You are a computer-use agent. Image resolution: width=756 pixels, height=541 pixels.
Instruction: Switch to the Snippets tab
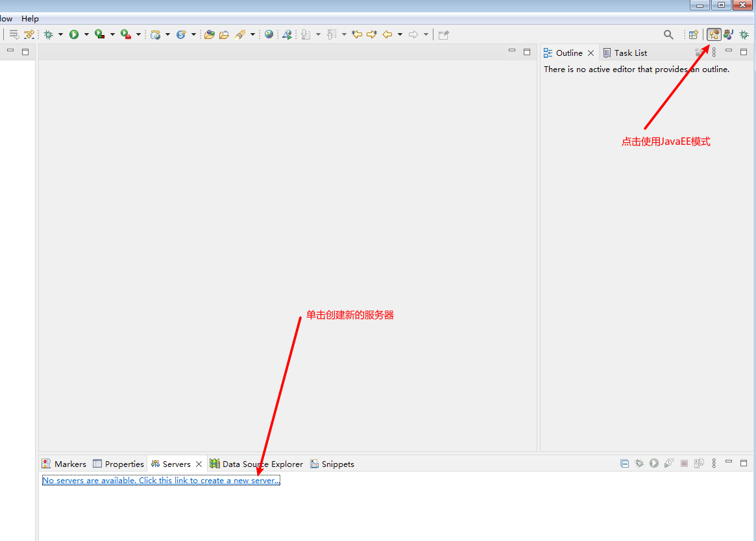click(x=332, y=464)
